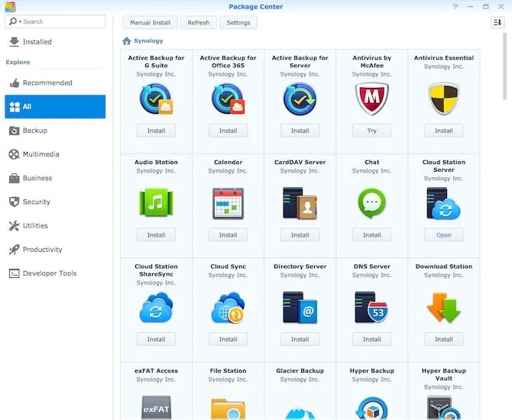The height and width of the screenshot is (420, 512).
Task: Click the Glacier Backup title text
Action: (x=300, y=370)
